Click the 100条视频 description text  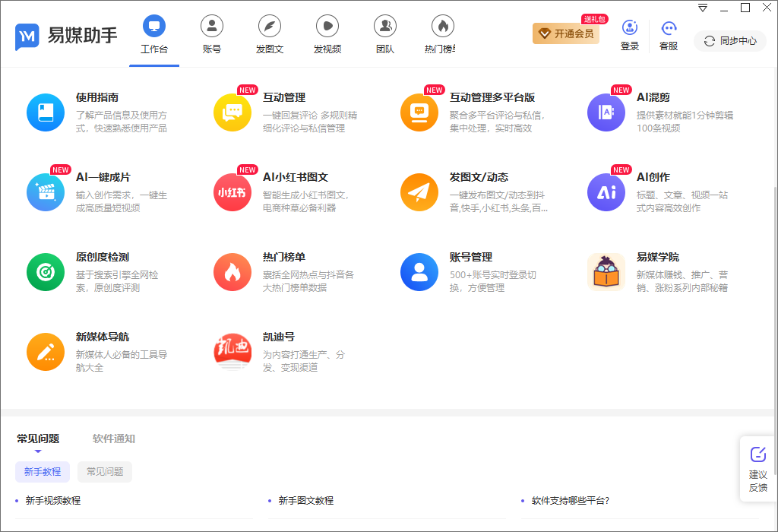[x=659, y=128]
